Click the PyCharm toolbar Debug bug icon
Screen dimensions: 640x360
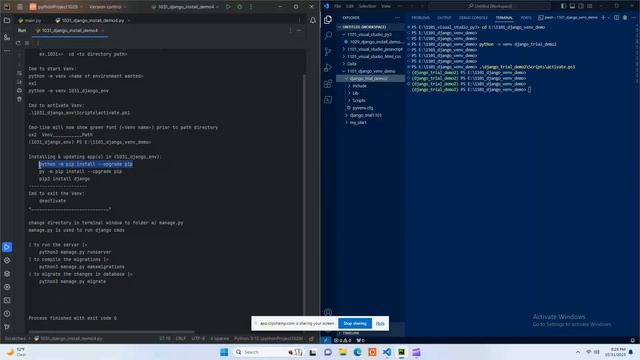tap(240, 7)
